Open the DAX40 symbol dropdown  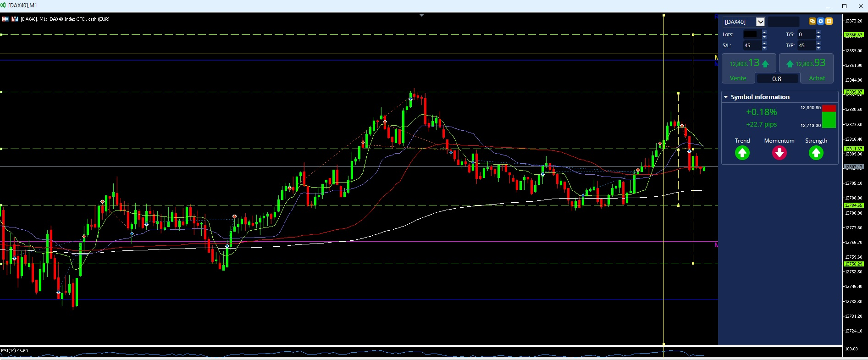pyautogui.click(x=760, y=22)
